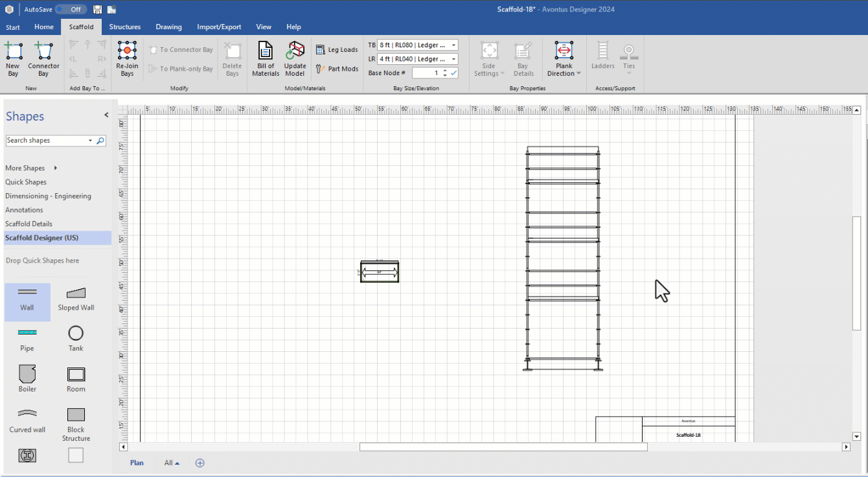Screen dimensions: 868x477
Task: Switch to the Drawing ribbon tab
Action: (168, 27)
